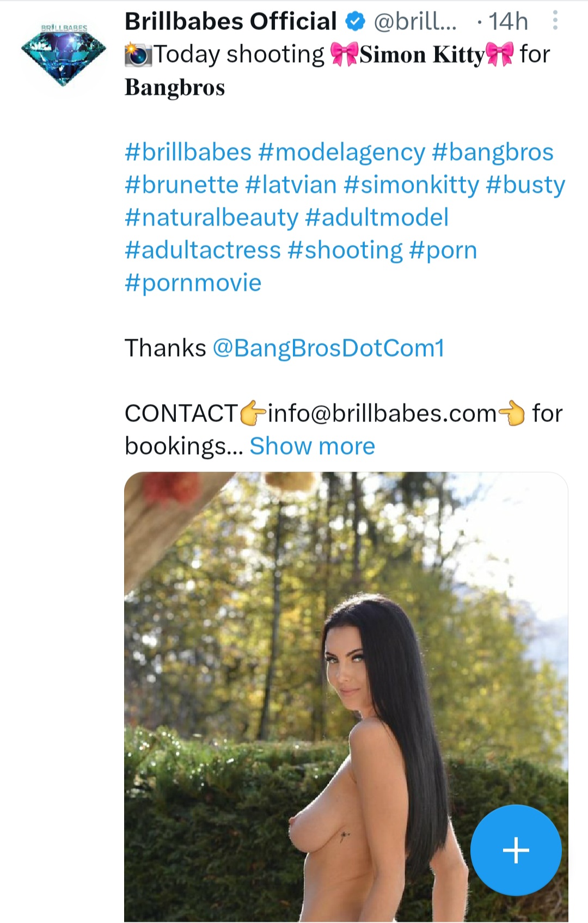Expand the tweet with Show more
This screenshot has width=588, height=923.
coord(312,447)
